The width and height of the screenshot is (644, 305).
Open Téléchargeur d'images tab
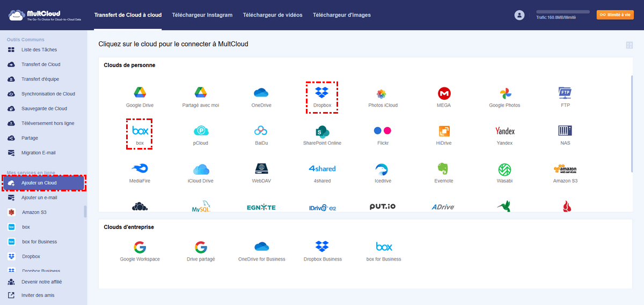click(x=342, y=15)
